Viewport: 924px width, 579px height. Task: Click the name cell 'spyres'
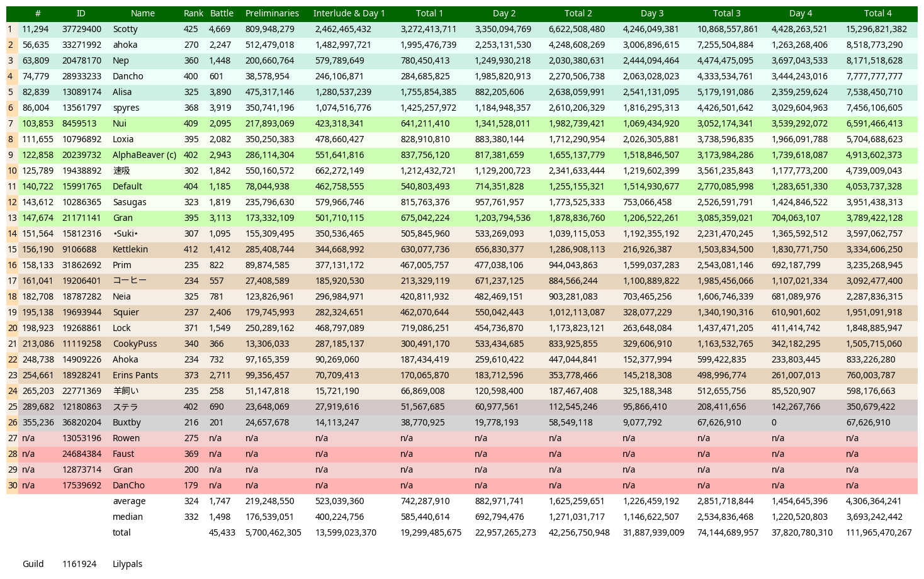click(x=127, y=108)
